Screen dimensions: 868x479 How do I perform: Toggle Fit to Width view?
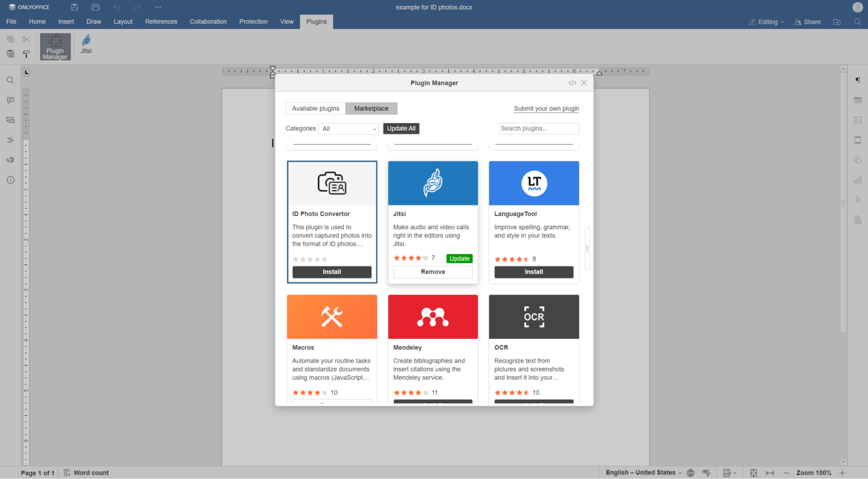click(x=770, y=472)
